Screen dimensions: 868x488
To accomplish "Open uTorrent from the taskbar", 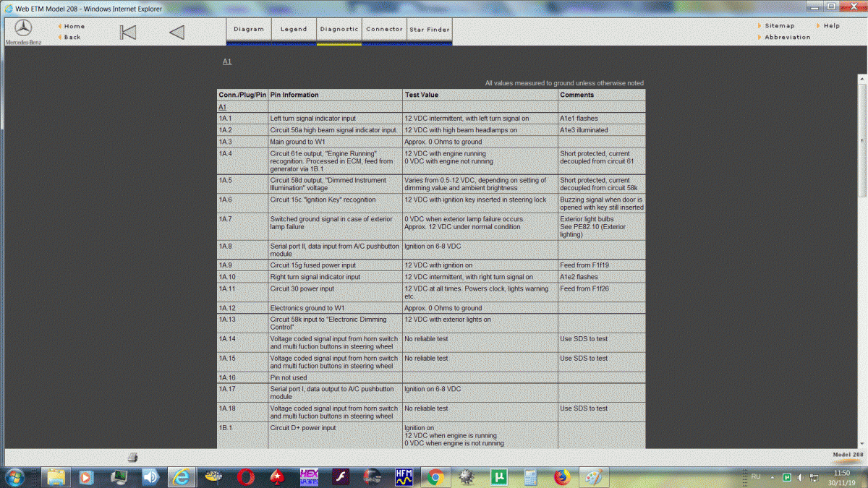I will (498, 477).
